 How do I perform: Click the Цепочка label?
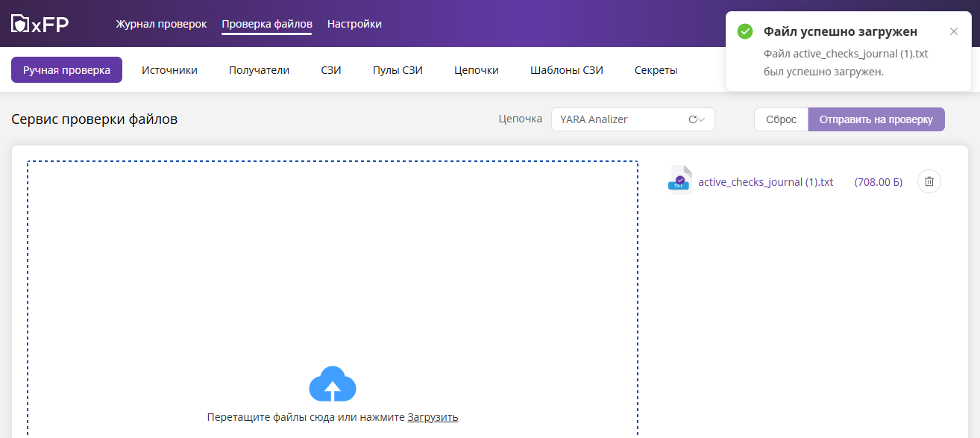click(x=520, y=119)
